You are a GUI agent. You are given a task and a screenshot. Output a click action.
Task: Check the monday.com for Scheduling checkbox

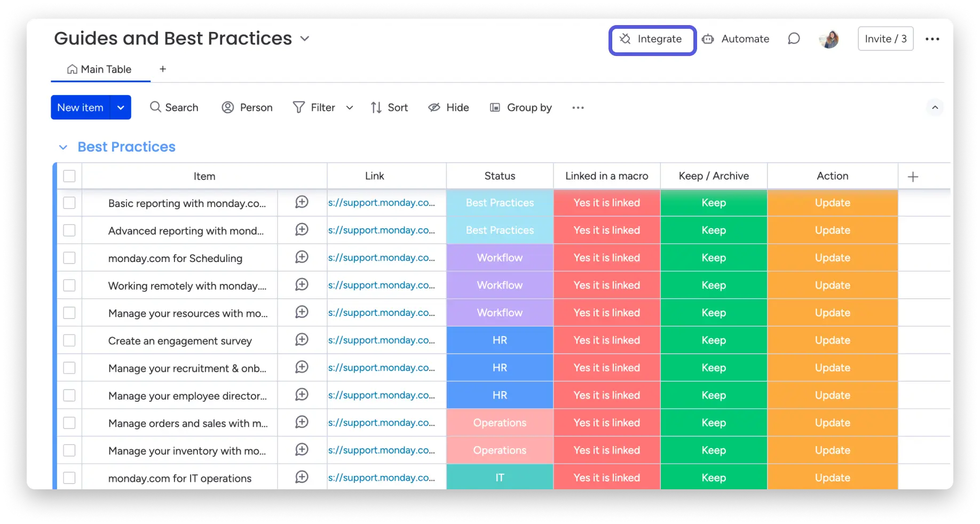point(69,258)
